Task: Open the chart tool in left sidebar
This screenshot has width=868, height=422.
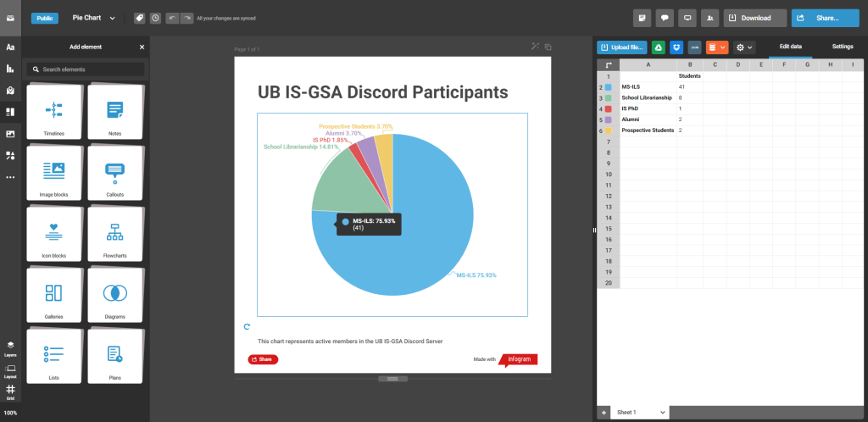Action: 10,69
